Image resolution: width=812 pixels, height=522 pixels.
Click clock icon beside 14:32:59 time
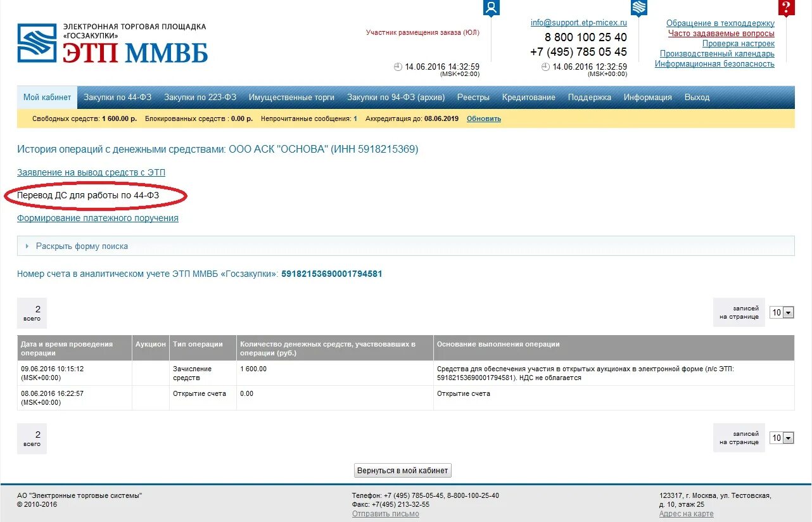point(398,67)
